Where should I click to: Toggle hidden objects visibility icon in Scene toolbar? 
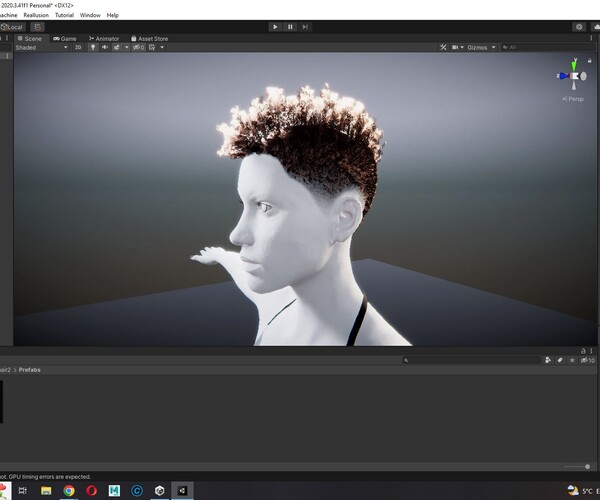click(138, 47)
